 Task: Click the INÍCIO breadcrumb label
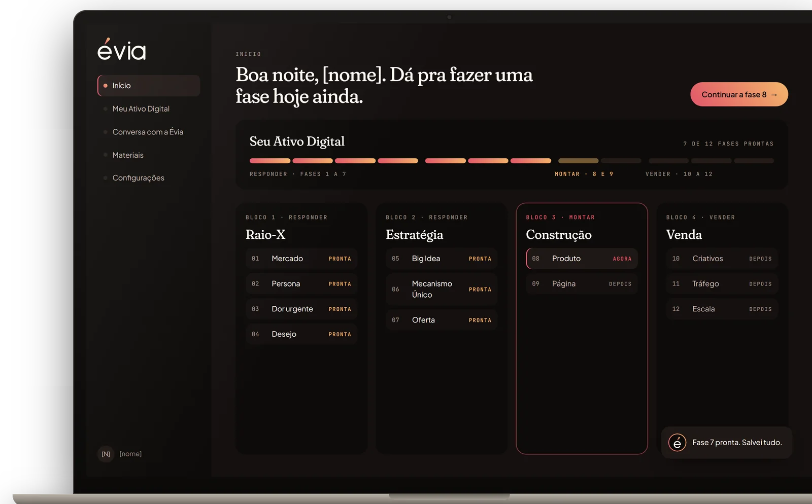[248, 54]
